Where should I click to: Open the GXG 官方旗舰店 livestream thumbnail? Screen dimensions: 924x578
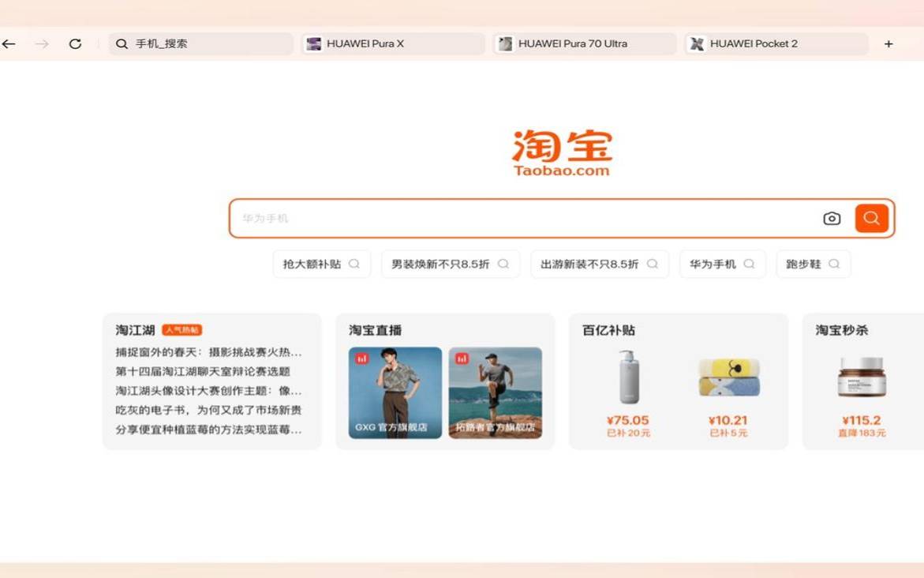click(x=395, y=391)
